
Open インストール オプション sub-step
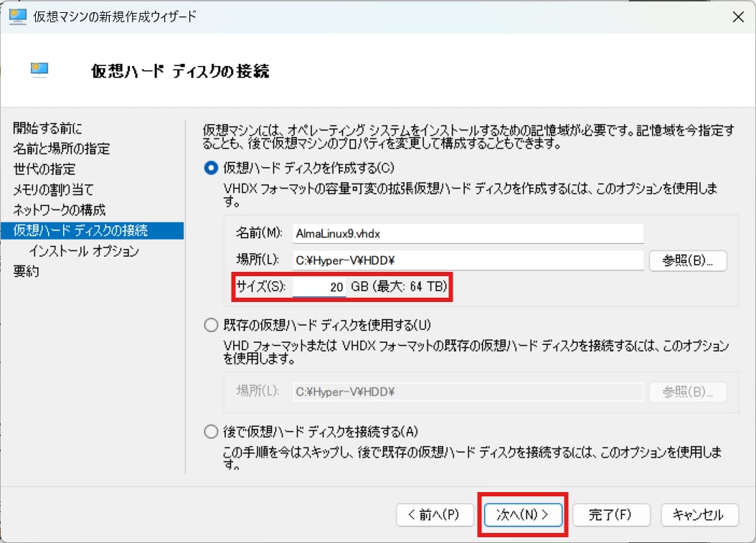point(84,251)
